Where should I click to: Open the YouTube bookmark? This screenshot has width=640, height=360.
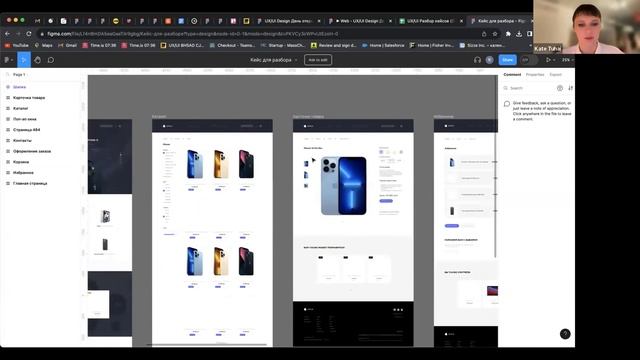[17, 45]
